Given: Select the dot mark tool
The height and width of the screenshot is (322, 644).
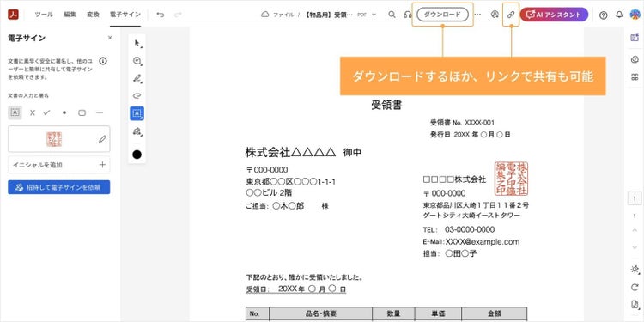Looking at the screenshot, I should coord(64,112).
